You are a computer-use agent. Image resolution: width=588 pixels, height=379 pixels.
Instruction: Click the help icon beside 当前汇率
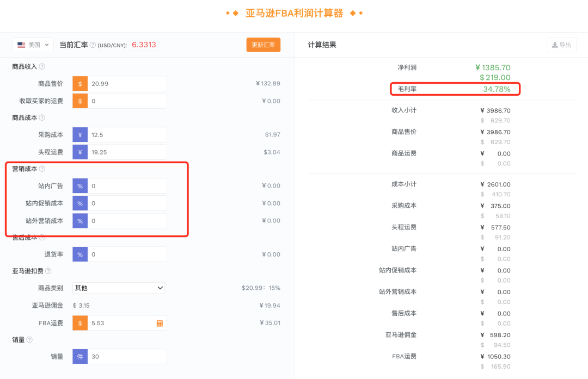coord(93,45)
